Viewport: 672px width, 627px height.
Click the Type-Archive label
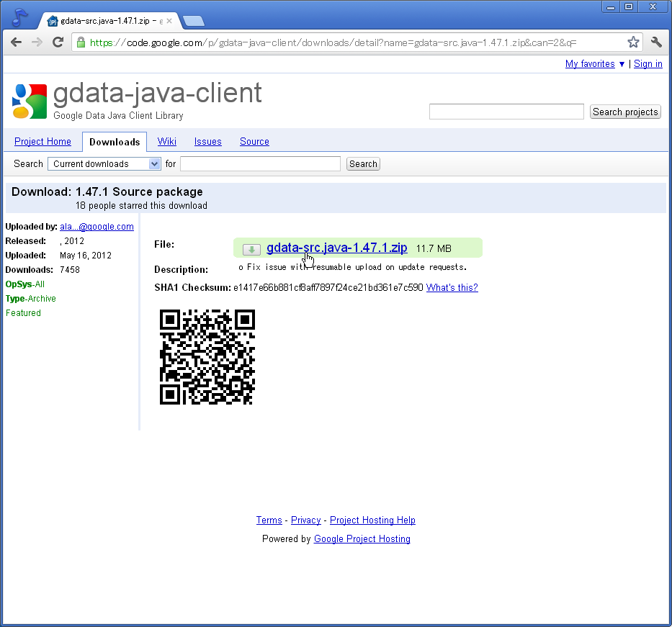click(x=30, y=299)
